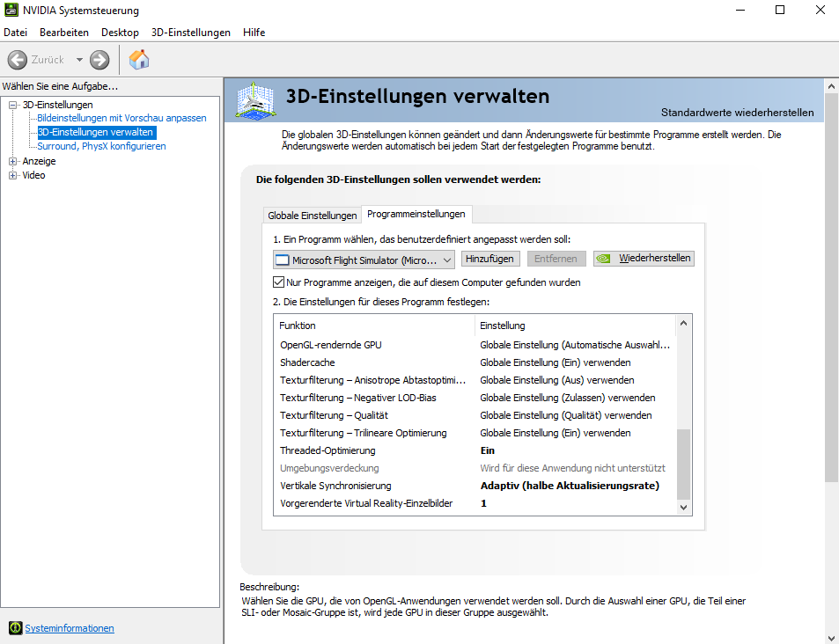
Task: Expand the Anzeige tree node
Action: [13, 161]
